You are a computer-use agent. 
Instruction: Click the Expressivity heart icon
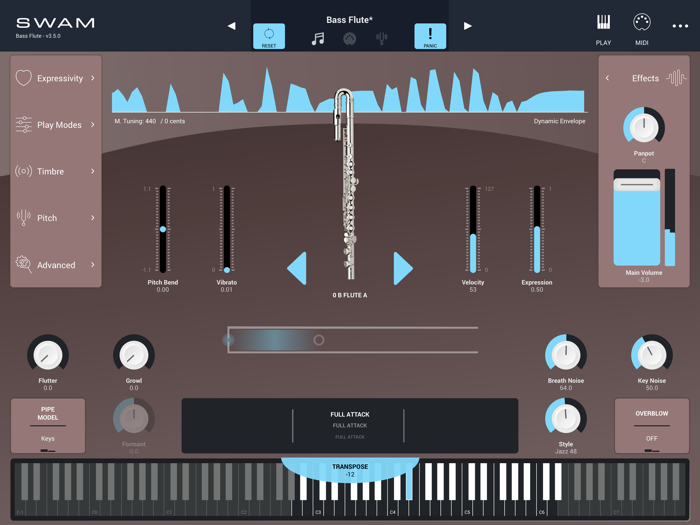[x=24, y=78]
